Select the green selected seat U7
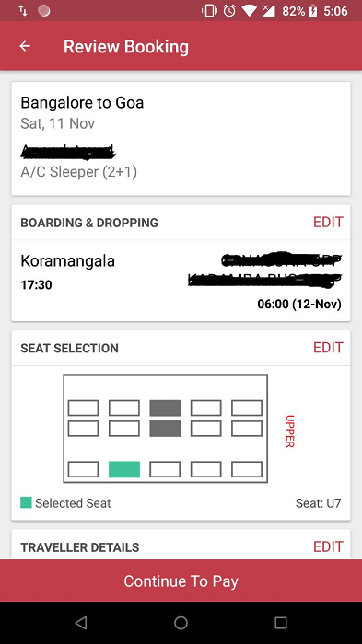 124,469
